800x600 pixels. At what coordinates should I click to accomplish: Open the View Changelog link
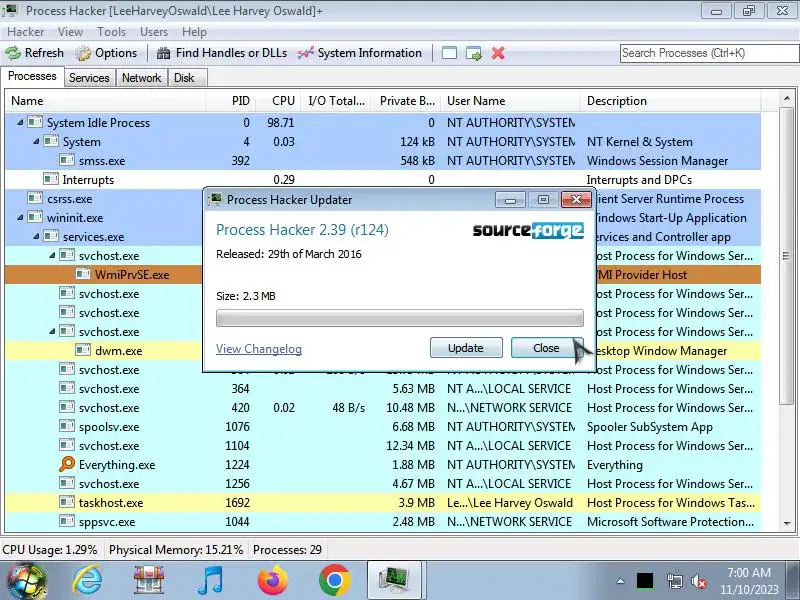click(259, 349)
